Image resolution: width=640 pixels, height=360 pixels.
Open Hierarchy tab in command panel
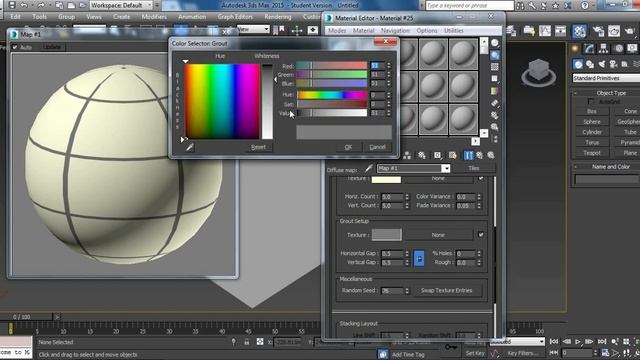(x=603, y=49)
